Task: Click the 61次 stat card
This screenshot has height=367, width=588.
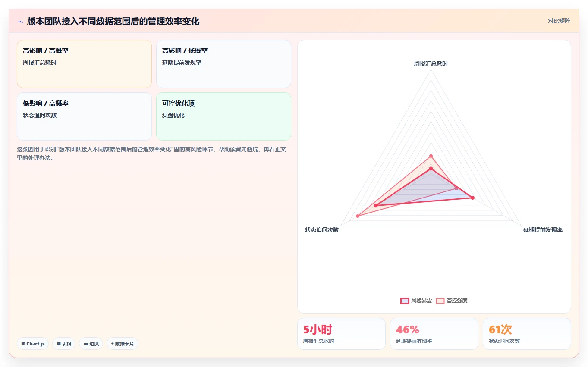Action: [527, 334]
